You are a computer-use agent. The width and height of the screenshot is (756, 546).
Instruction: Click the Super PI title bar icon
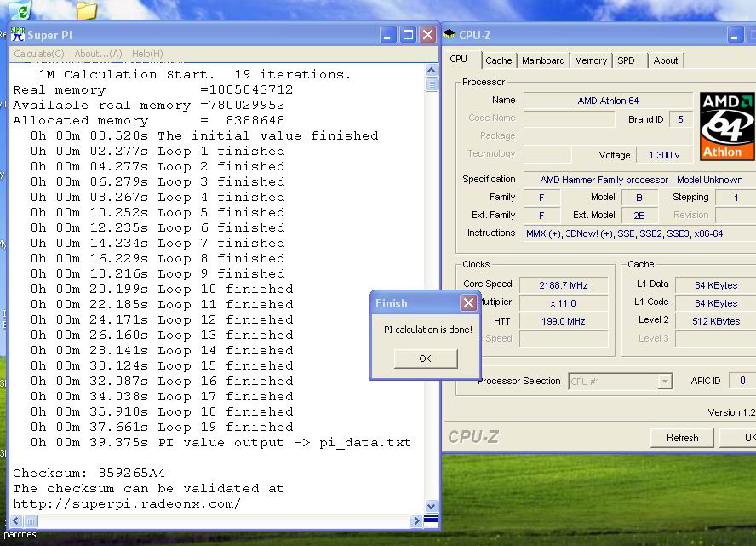coord(18,34)
